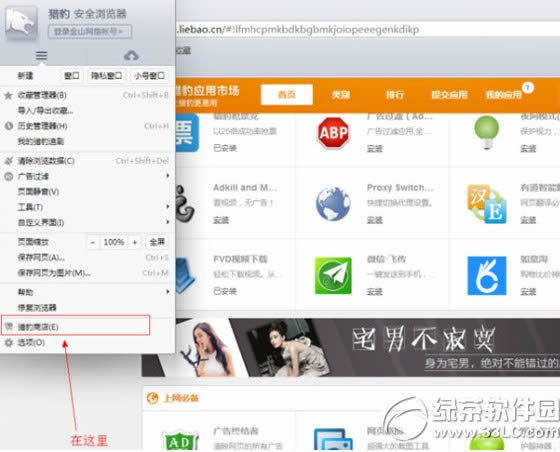Click the blue globe Proxy Switch icon
This screenshot has width=560, height=452.
pyautogui.click(x=333, y=204)
